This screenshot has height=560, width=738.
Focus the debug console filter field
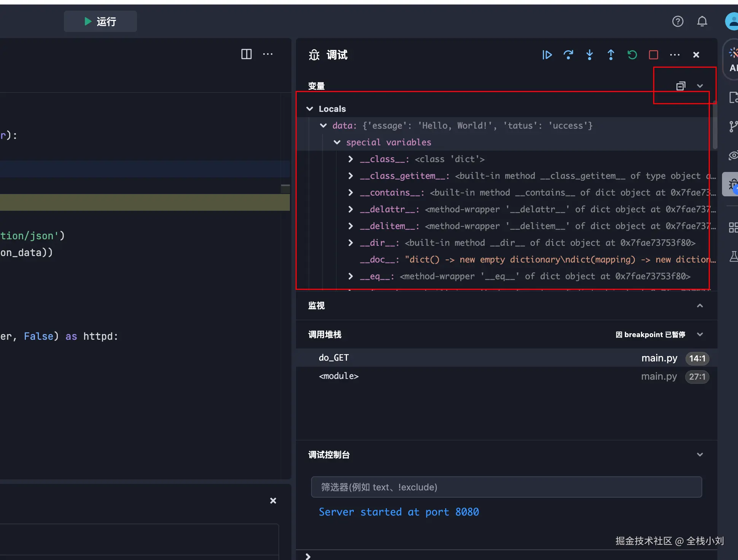(x=506, y=487)
